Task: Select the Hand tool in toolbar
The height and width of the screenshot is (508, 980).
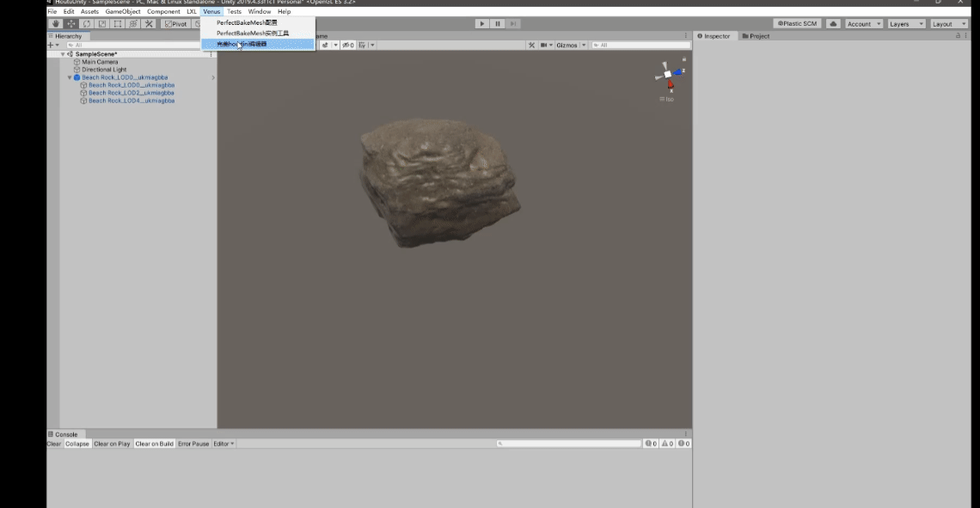Action: click(x=56, y=24)
